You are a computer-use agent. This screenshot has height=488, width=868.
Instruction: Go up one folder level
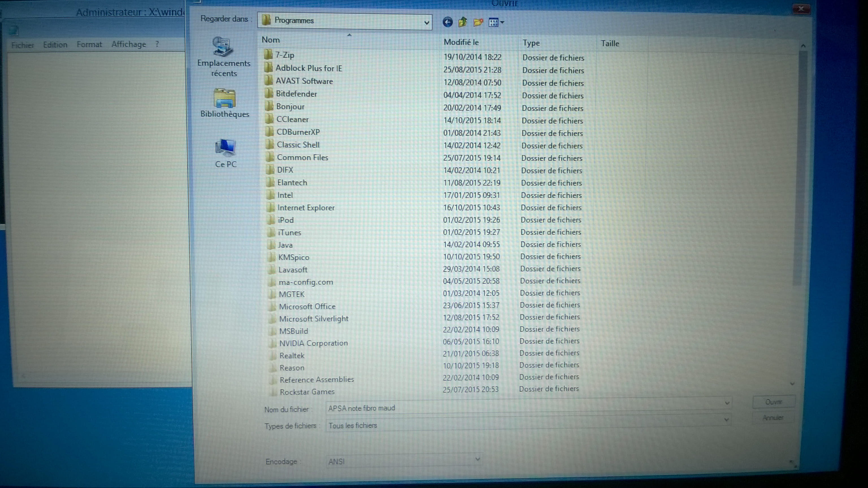coord(463,22)
